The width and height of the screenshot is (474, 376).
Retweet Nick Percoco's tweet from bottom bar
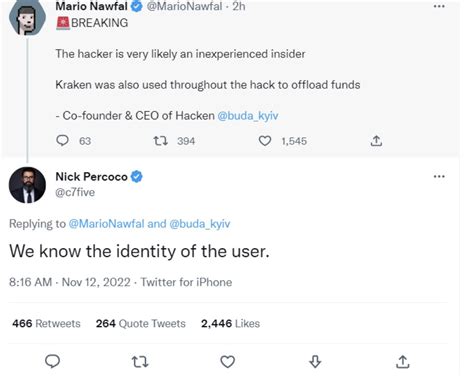pos(140,362)
